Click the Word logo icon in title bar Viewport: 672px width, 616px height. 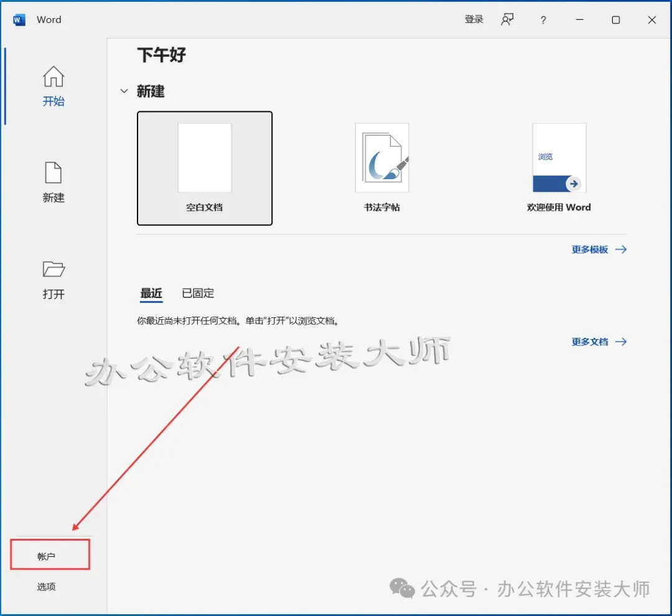(19, 20)
